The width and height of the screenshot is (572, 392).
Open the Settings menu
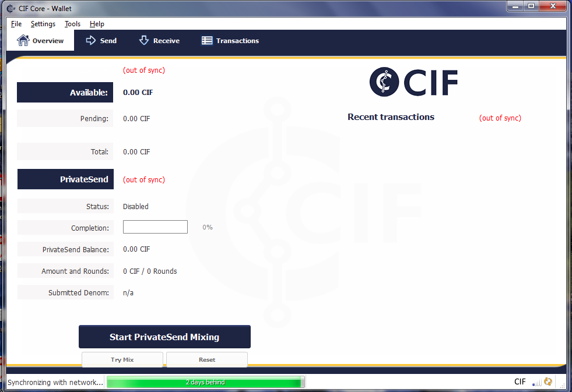click(x=43, y=24)
